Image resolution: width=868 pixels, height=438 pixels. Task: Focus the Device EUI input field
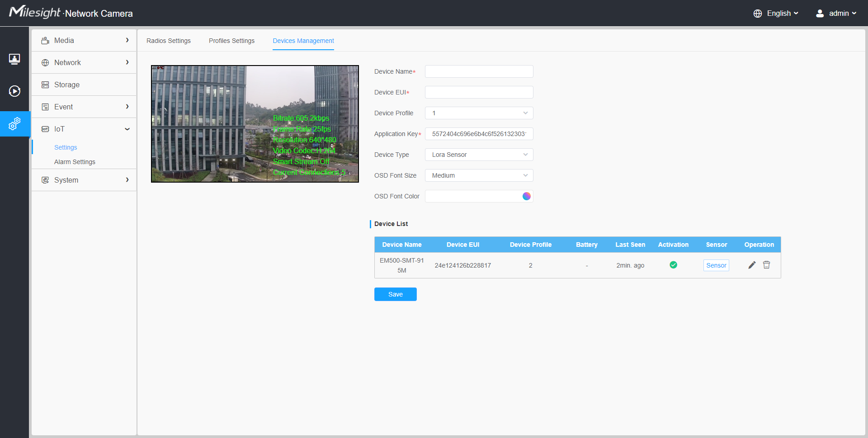479,92
